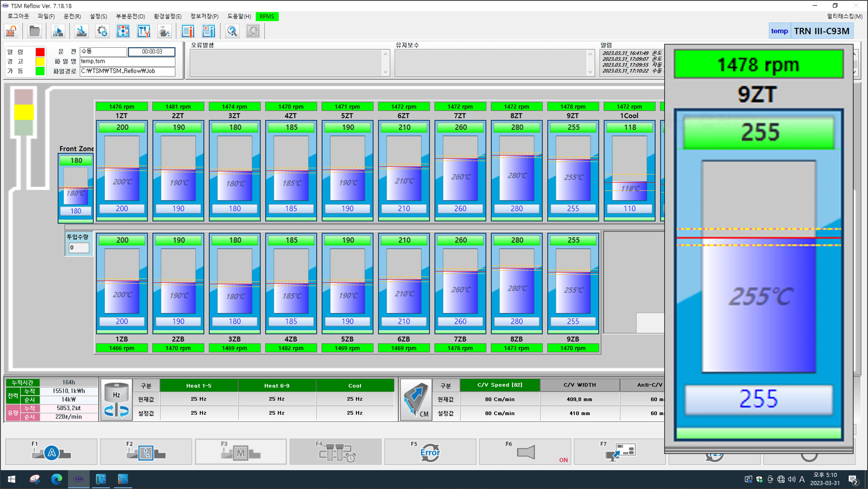Click the Hz fan frequency icon

116,400
